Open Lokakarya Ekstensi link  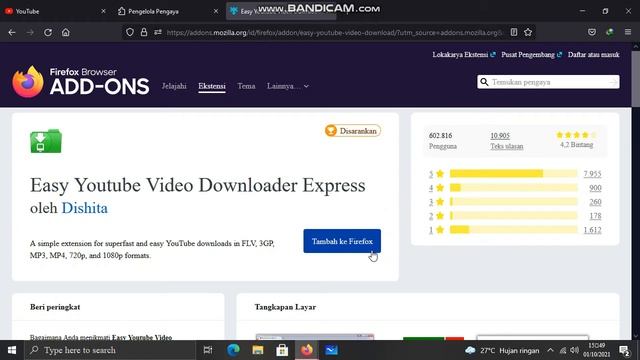click(x=464, y=55)
